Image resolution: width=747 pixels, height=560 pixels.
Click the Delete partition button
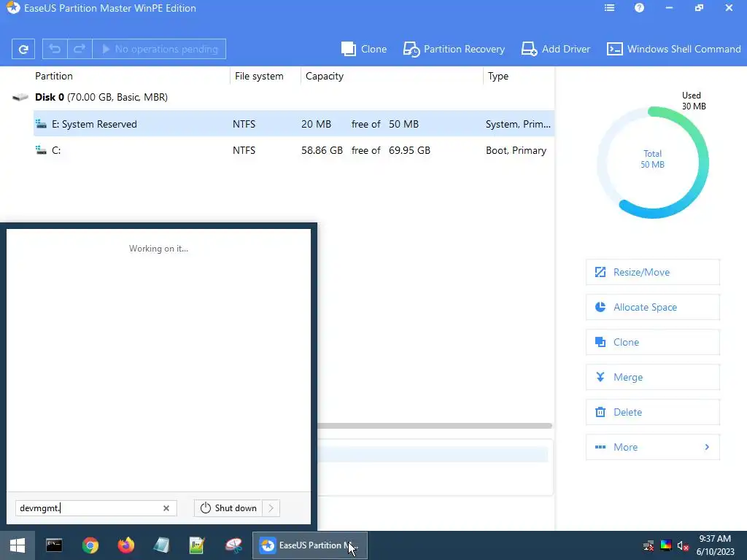[x=653, y=412]
